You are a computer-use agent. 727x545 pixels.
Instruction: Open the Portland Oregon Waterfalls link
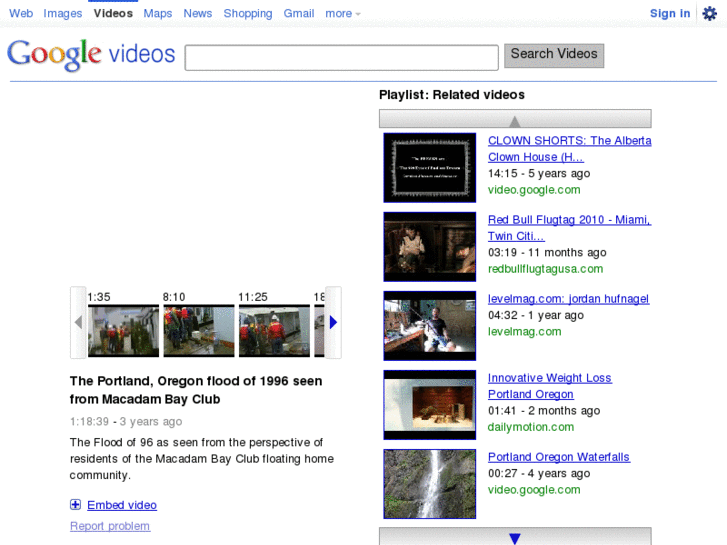pos(559,457)
